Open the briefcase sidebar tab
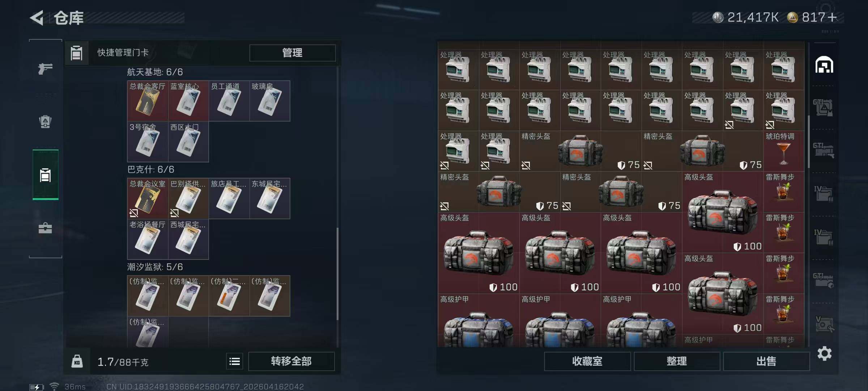868x391 pixels. pyautogui.click(x=45, y=228)
